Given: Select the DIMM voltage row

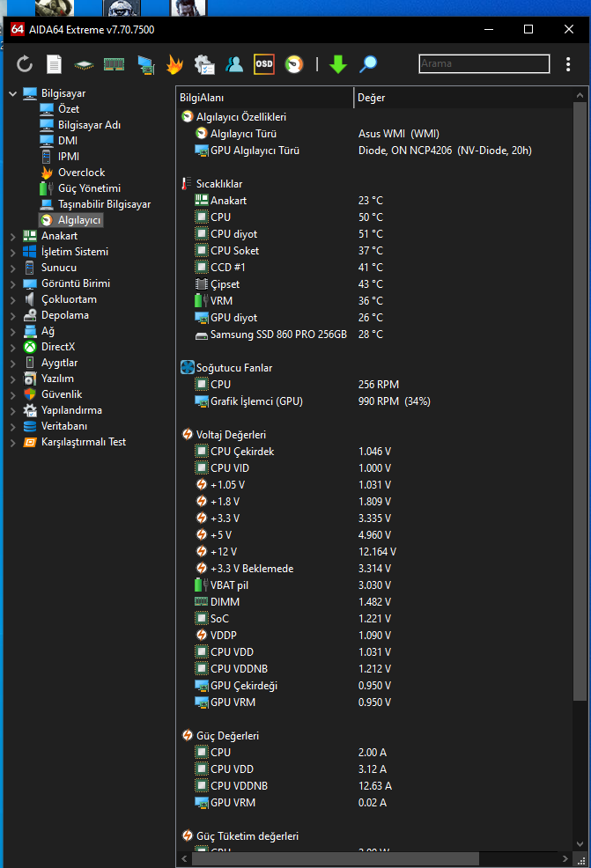Looking at the screenshot, I should tap(374, 602).
